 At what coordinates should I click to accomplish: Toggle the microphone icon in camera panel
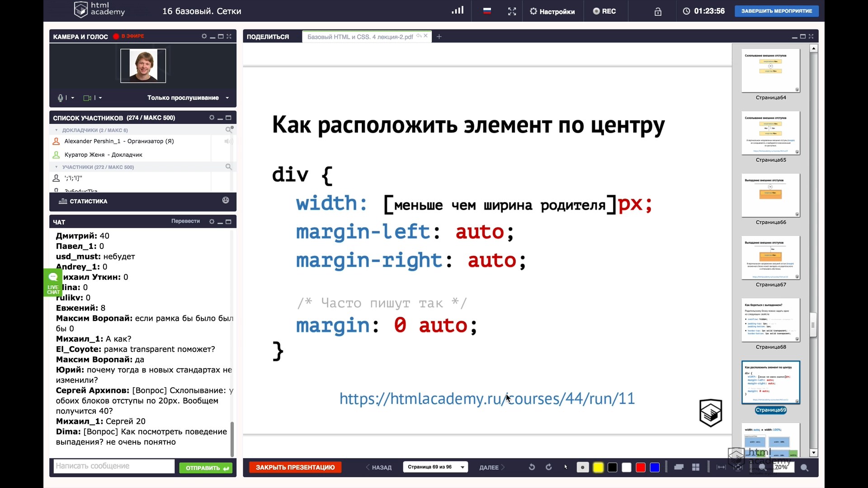(x=61, y=98)
